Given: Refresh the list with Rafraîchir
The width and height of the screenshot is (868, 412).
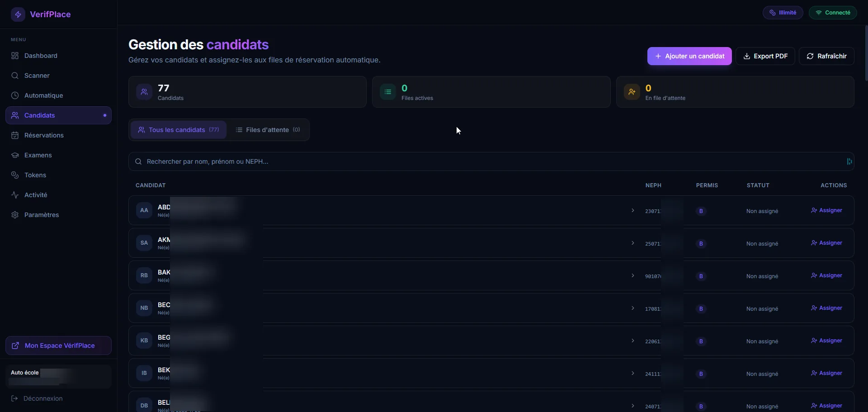Looking at the screenshot, I should click(x=826, y=56).
